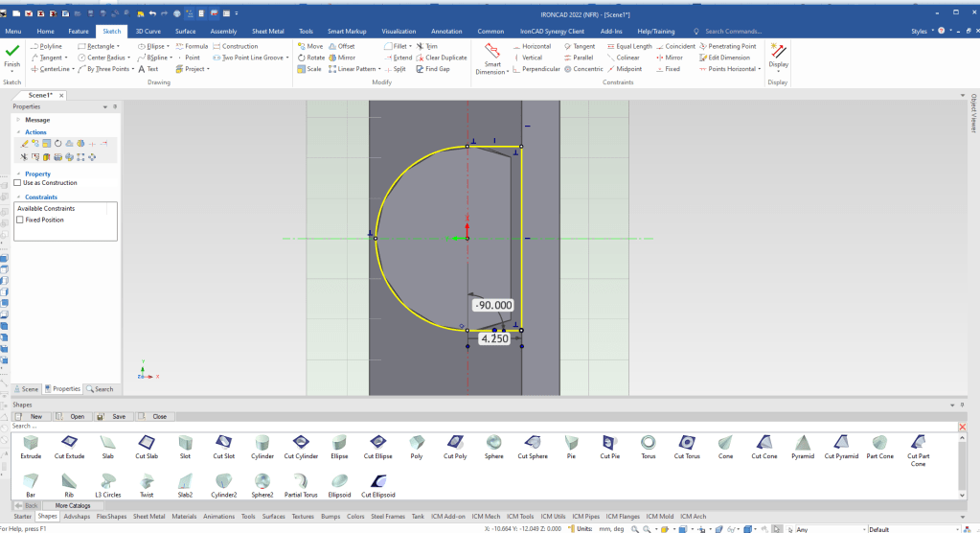980x533 pixels.
Task: Click the Offset tool
Action: [340, 46]
